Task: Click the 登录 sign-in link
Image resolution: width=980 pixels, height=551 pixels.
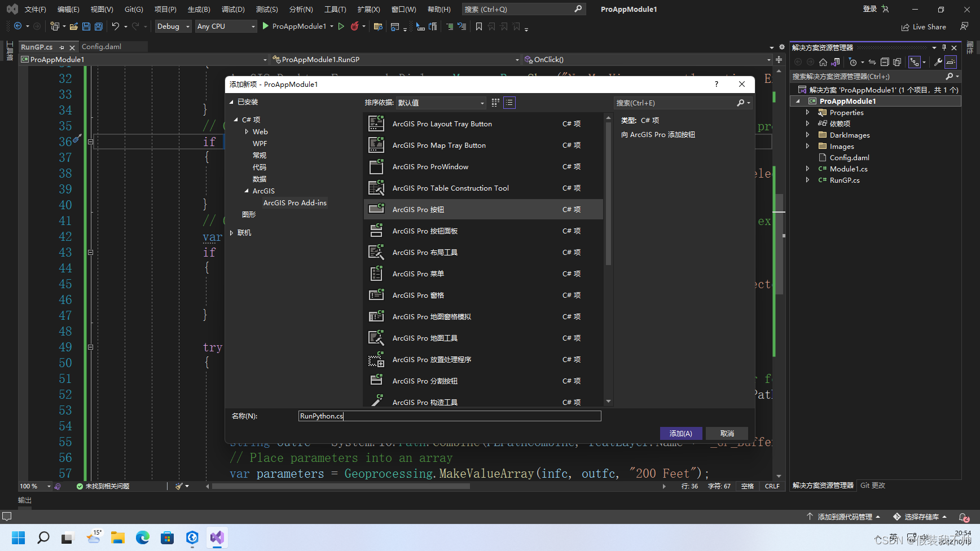Action: 870,9
